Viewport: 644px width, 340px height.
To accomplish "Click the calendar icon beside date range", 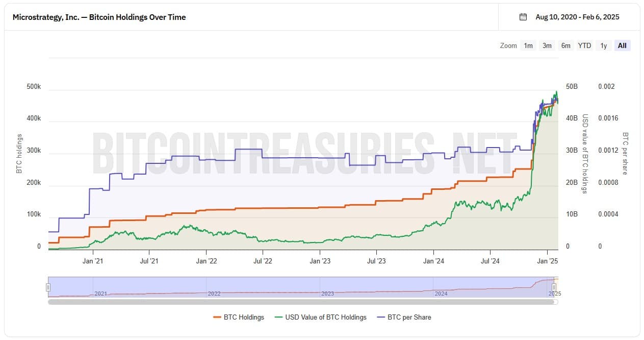I will click(x=523, y=17).
